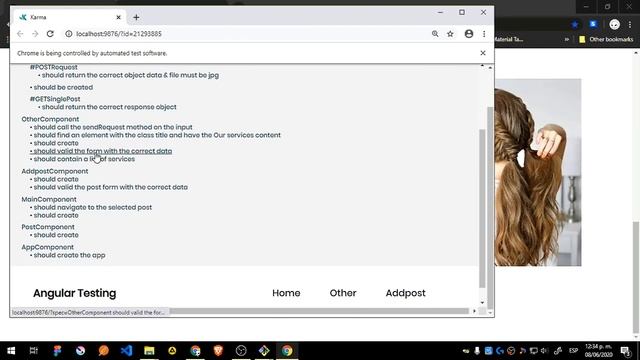This screenshot has height=360, width=640.
Task: Open 'should create' under OtherComponent
Action: tap(56, 143)
